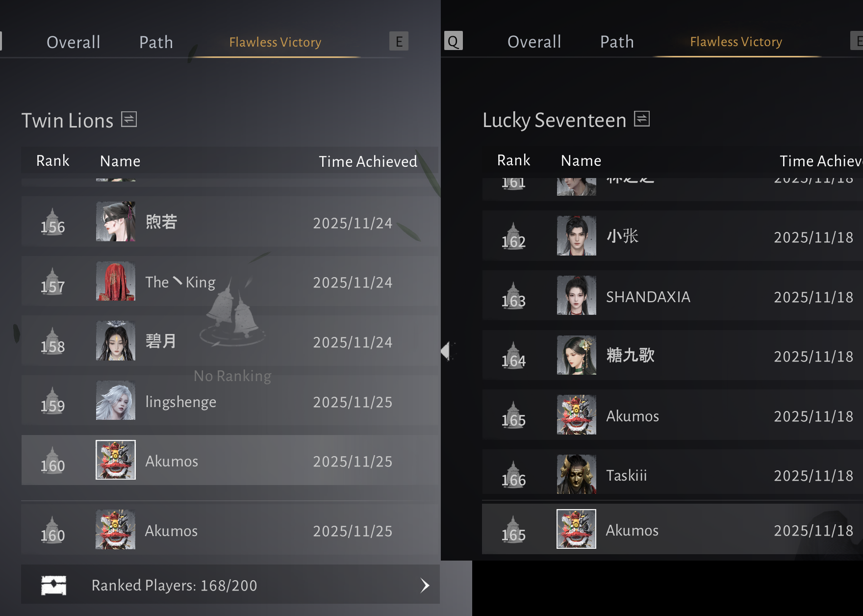Open the Path tab in left panel

click(x=156, y=42)
